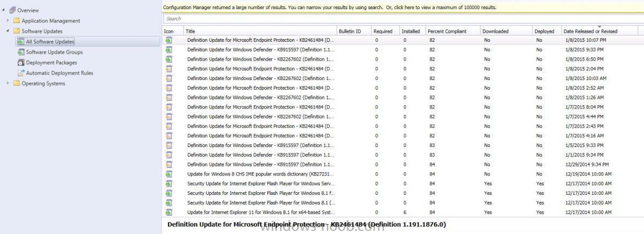The height and width of the screenshot is (234, 644).
Task: Select 'Update for Internet Explorer 11 for Windows 8.1' title
Action: pyautogui.click(x=260, y=212)
